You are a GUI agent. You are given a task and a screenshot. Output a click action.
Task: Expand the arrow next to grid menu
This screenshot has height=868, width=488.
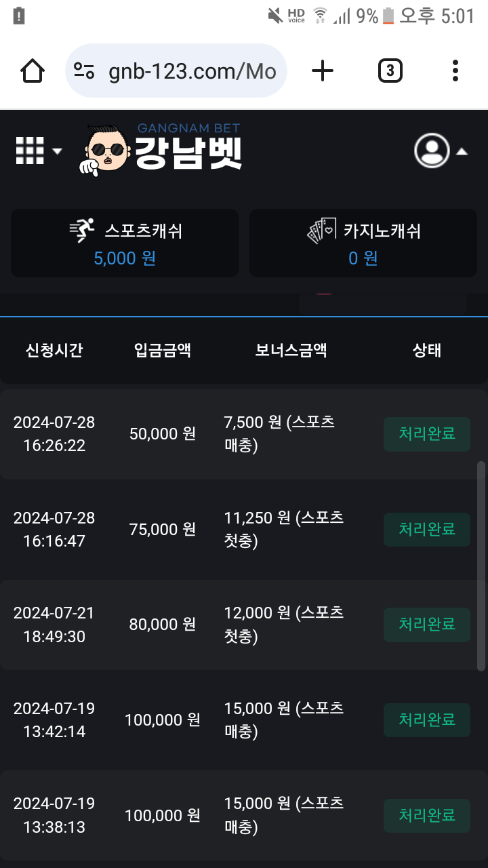[57, 151]
